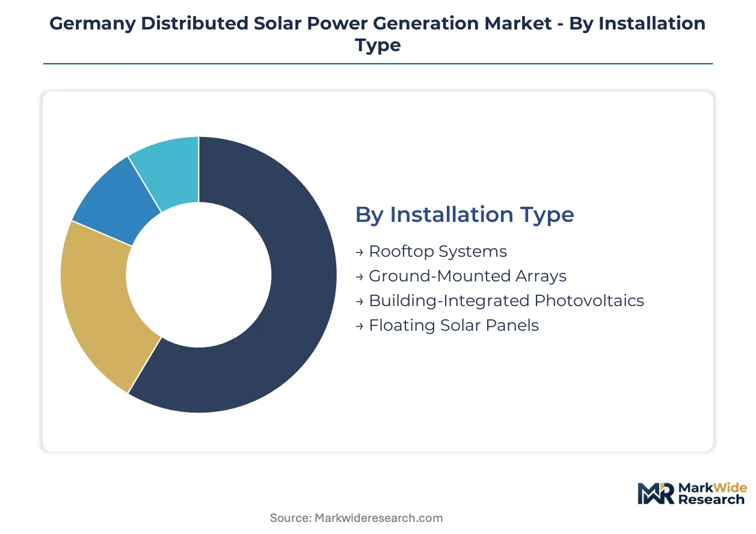Click the arrow before Rooftop Systems
This screenshot has width=756, height=534.
point(360,252)
